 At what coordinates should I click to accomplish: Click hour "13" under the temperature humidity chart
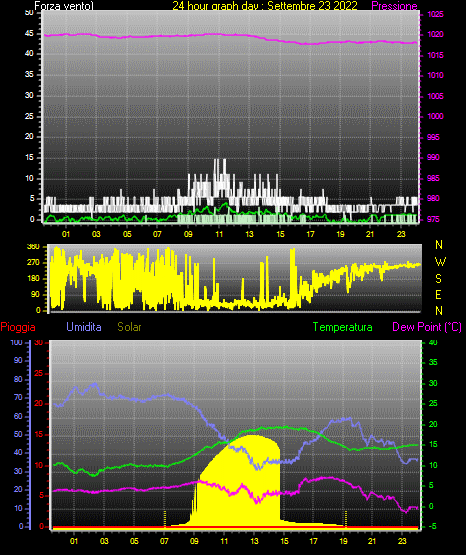254,541
